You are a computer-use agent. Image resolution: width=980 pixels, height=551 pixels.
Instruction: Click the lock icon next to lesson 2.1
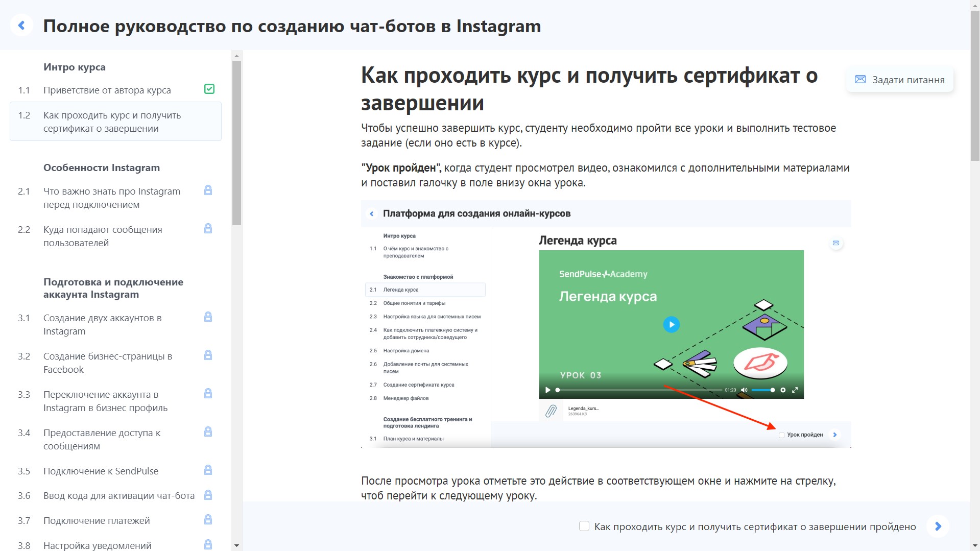click(208, 190)
